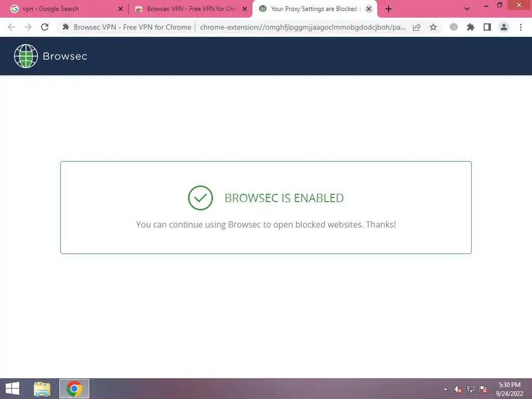
Task: Go forward to the next page
Action: 28,27
